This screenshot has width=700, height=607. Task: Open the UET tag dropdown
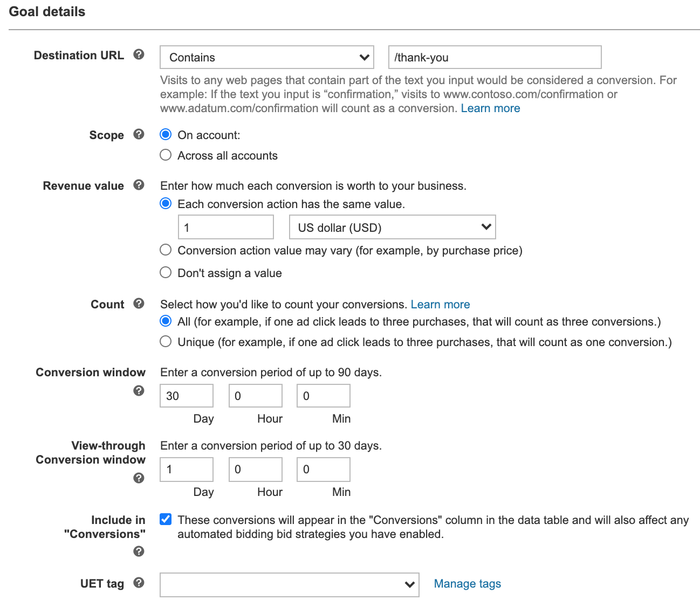click(x=290, y=585)
